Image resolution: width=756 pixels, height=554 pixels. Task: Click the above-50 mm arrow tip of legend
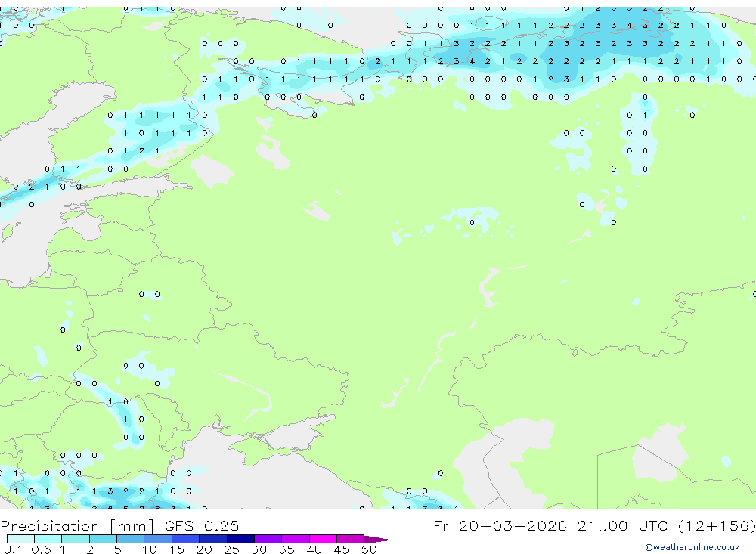click(x=378, y=540)
